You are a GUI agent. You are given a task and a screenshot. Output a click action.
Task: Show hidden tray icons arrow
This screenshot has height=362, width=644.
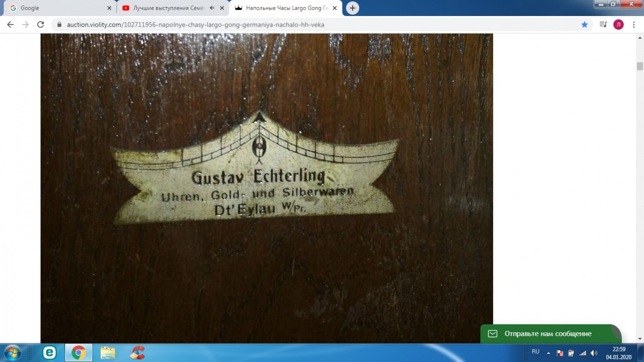click(x=548, y=353)
